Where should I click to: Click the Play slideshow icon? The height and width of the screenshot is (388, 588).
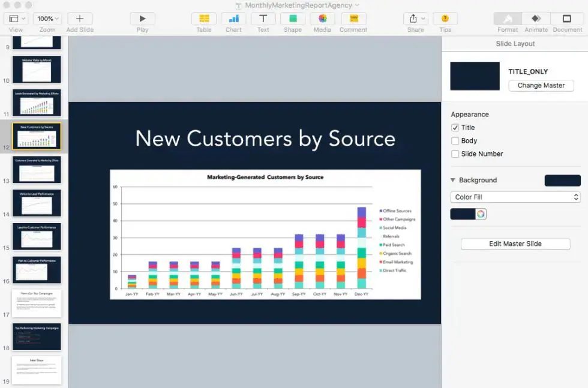click(142, 19)
